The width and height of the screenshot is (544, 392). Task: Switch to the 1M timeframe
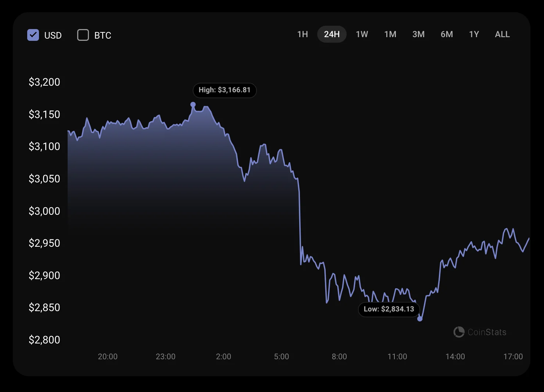coord(390,34)
